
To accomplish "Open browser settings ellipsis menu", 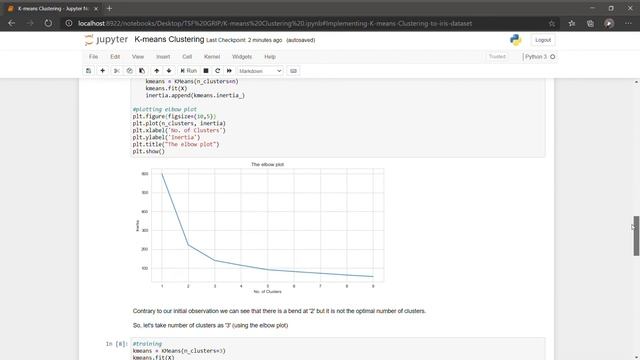I will click(x=628, y=24).
